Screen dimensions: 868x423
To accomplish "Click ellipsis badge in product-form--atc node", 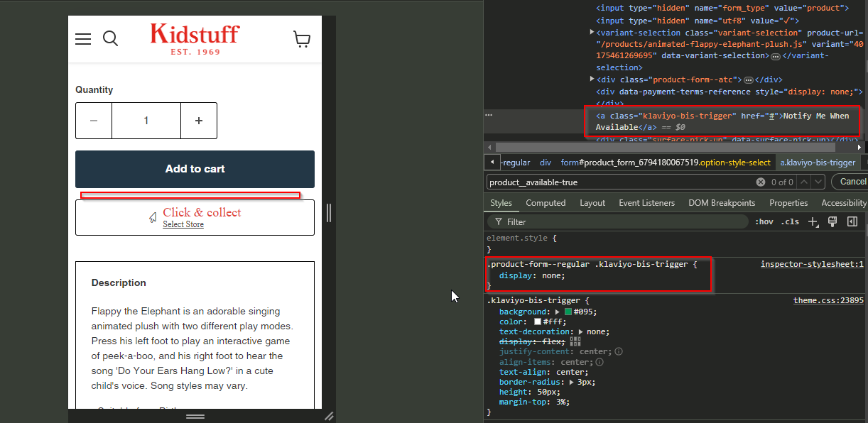I will pos(748,80).
